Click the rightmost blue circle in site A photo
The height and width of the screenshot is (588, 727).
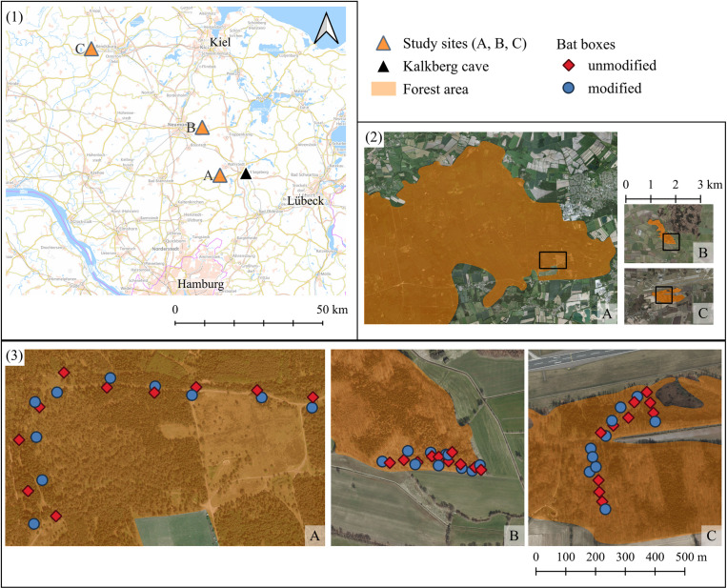[312, 408]
